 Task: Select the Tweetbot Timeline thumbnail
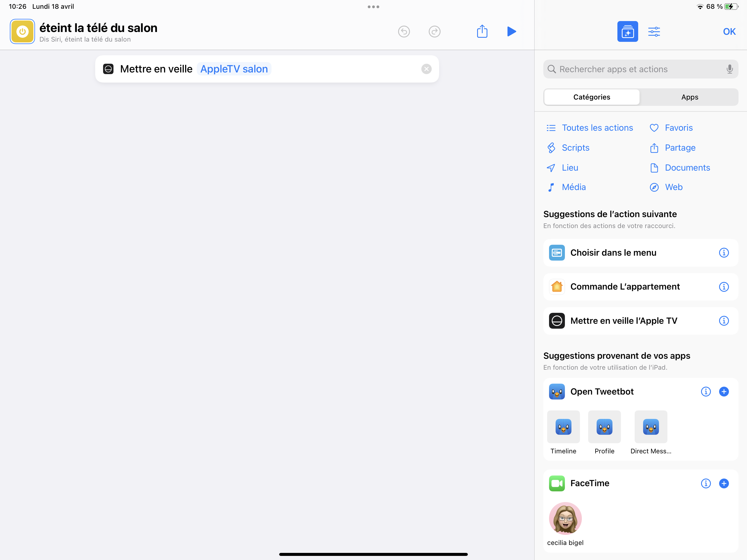[x=563, y=427]
